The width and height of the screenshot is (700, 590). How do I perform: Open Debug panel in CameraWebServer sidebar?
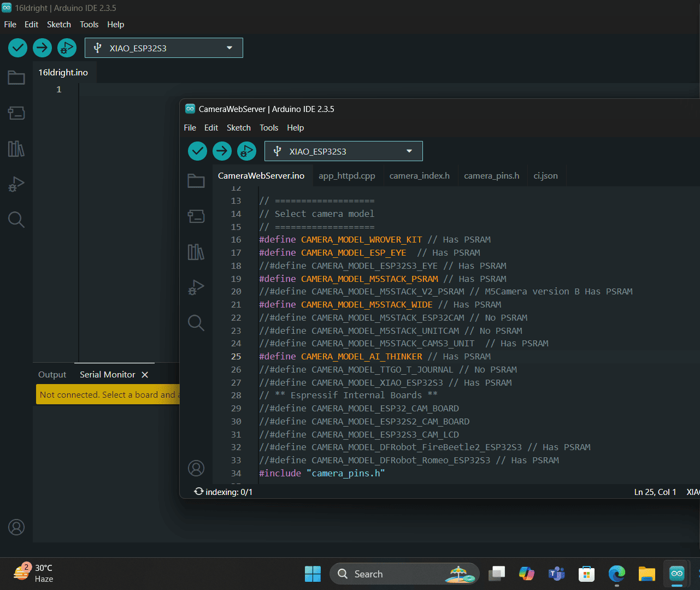196,287
